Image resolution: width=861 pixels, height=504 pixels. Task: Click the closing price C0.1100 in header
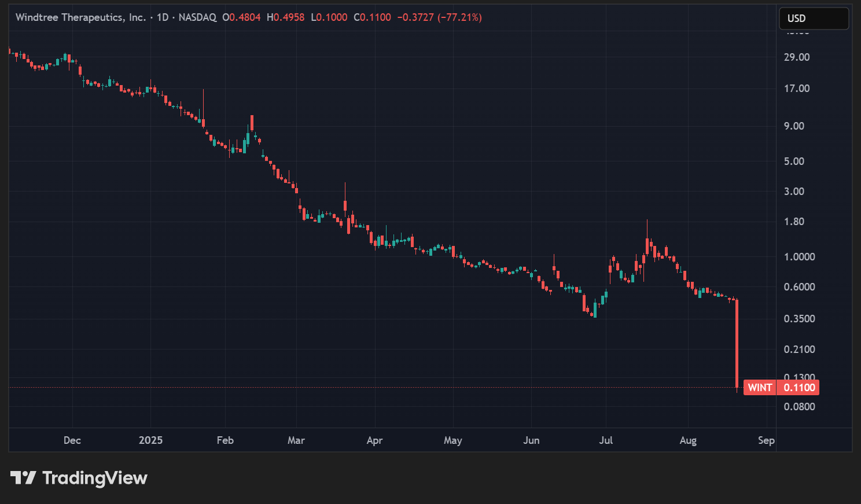[372, 17]
